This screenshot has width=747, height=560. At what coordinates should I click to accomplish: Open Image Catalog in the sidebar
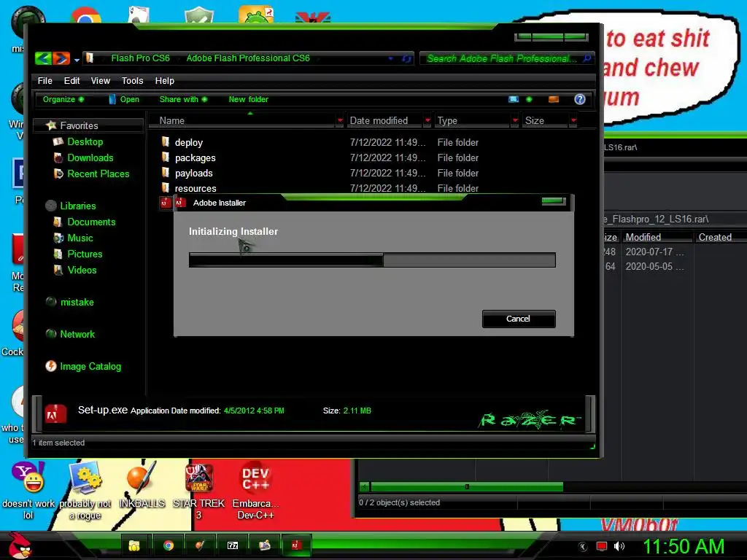pyautogui.click(x=90, y=366)
